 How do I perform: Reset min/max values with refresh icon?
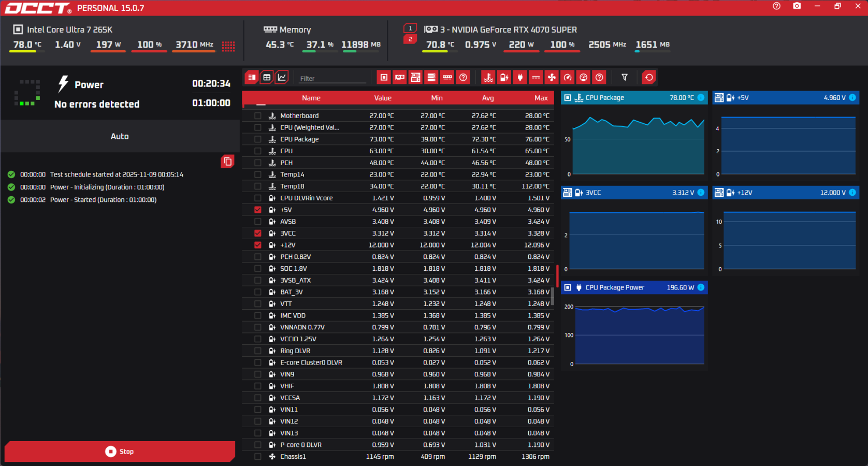click(649, 78)
